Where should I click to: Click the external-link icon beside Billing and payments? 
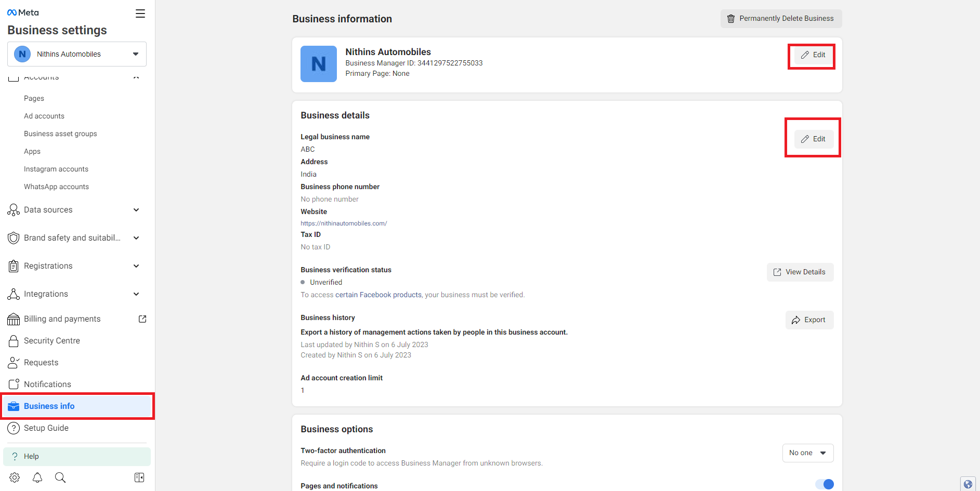coord(142,319)
